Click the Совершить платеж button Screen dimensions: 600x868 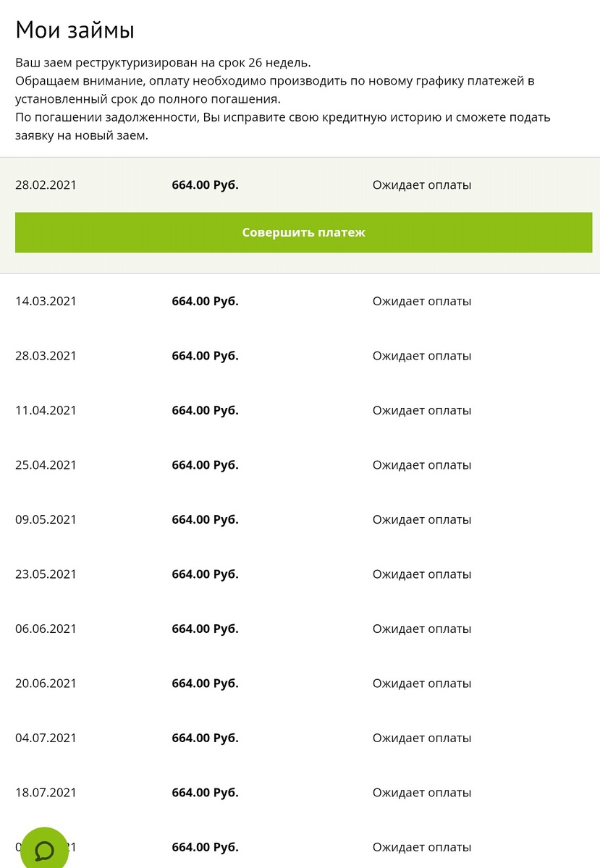(303, 232)
